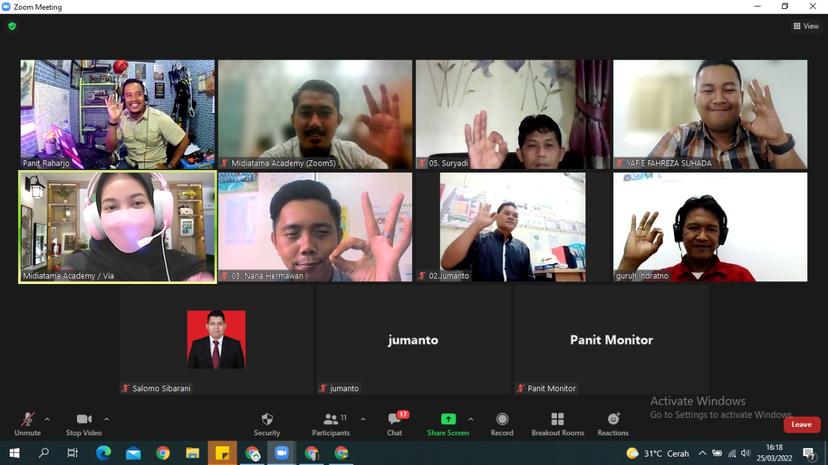Click Salomo Sibarani profile photo
The height and width of the screenshot is (465, 828).
[216, 339]
